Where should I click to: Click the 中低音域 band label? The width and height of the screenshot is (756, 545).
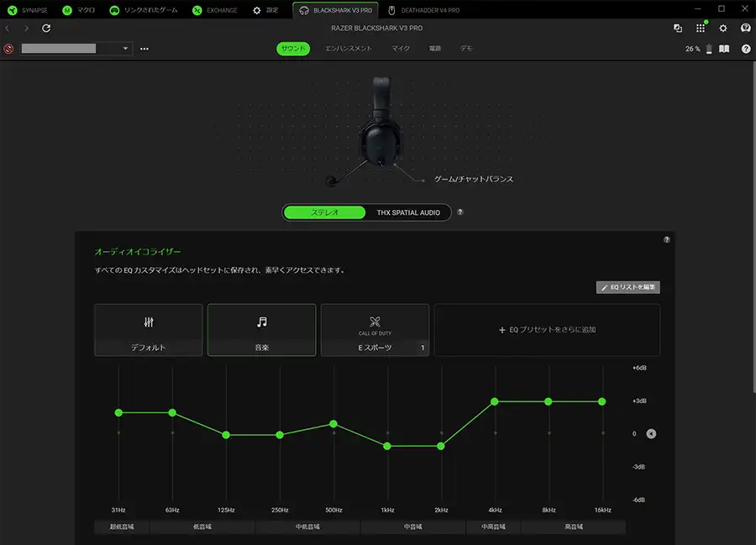click(307, 527)
